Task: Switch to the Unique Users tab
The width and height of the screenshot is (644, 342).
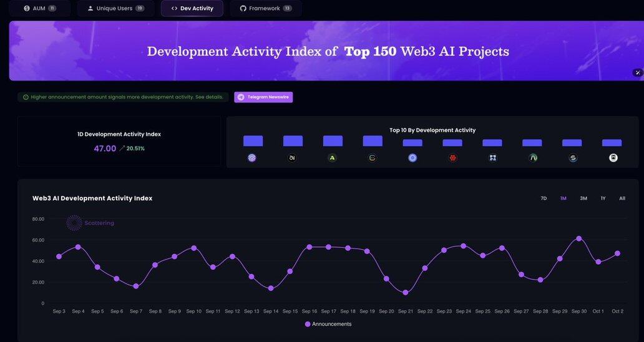Action: click(115, 8)
